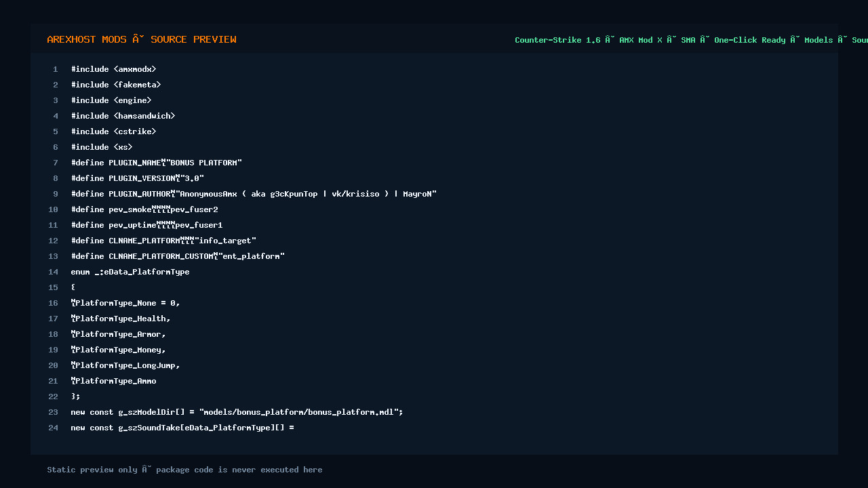This screenshot has width=868, height=488.
Task: Click line number 15 in the gutter
Action: click(54, 287)
